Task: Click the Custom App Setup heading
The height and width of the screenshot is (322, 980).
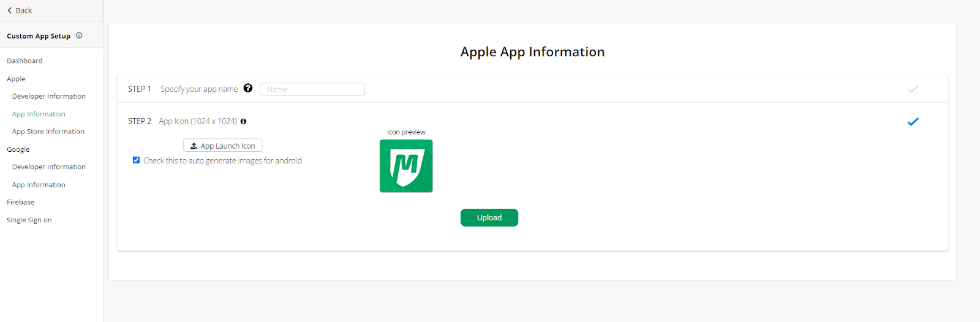Action: click(x=39, y=36)
